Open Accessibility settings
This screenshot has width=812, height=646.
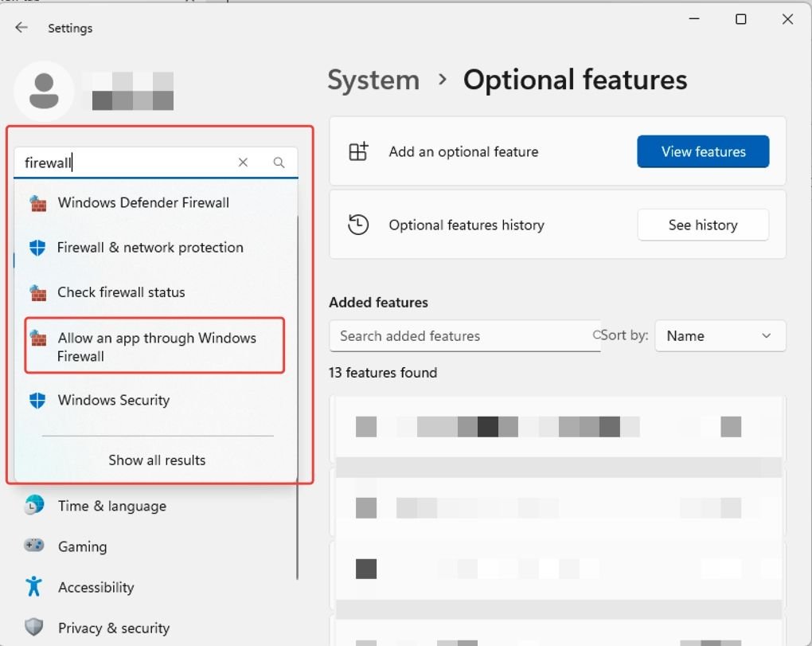(96, 587)
